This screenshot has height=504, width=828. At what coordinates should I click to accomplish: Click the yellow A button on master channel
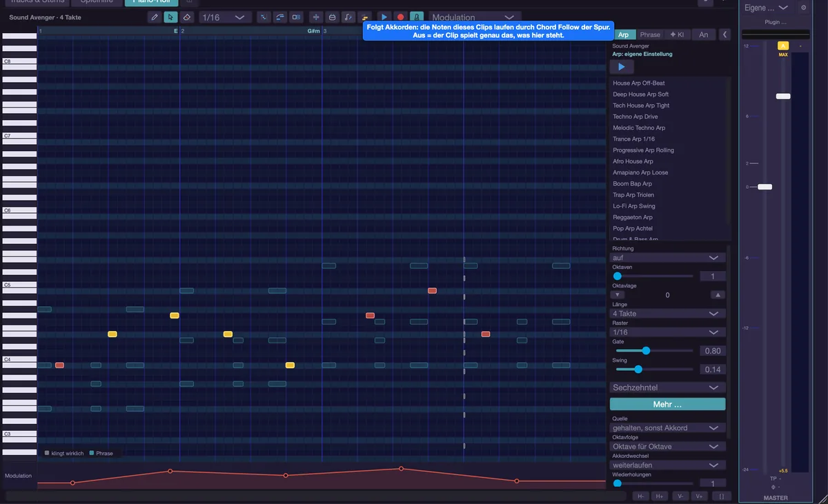pos(783,46)
